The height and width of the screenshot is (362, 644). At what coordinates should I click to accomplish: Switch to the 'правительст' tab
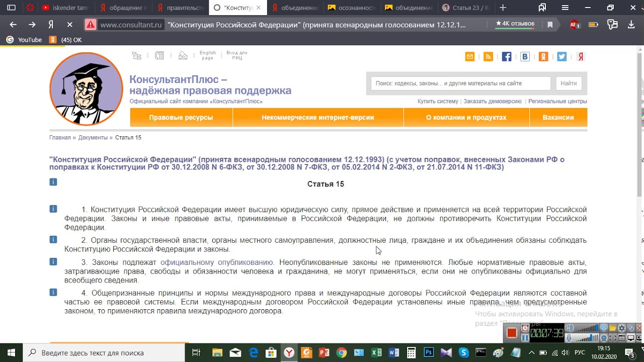pyautogui.click(x=180, y=8)
